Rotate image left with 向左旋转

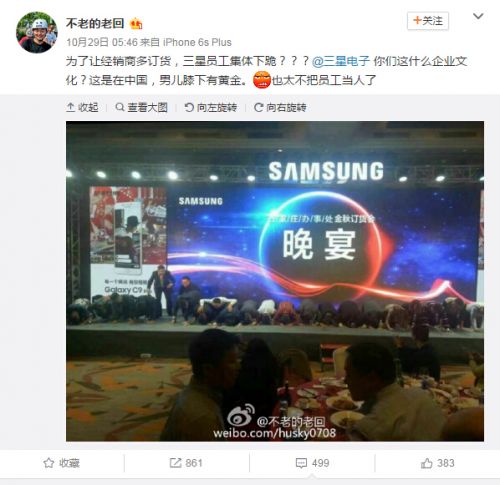pyautogui.click(x=211, y=107)
